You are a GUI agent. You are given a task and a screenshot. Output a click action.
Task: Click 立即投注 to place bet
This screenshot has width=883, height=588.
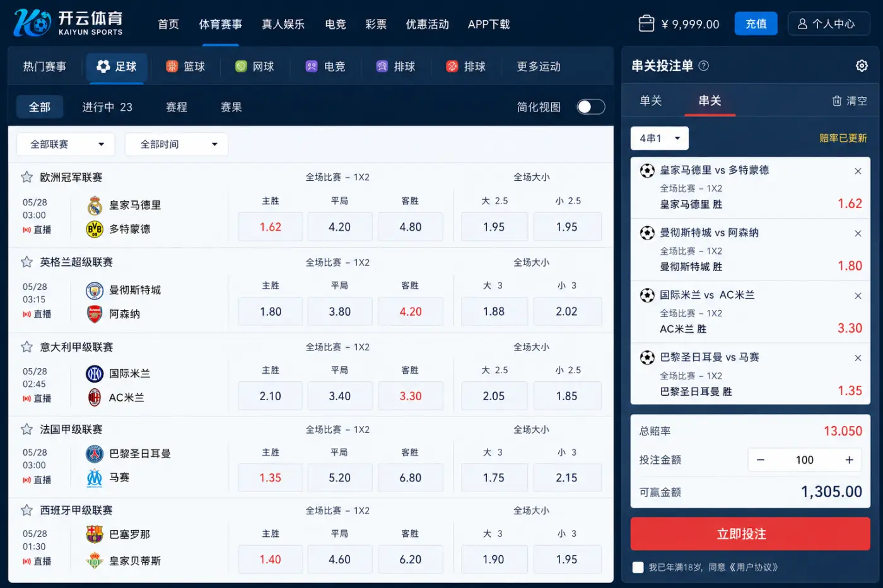click(751, 534)
